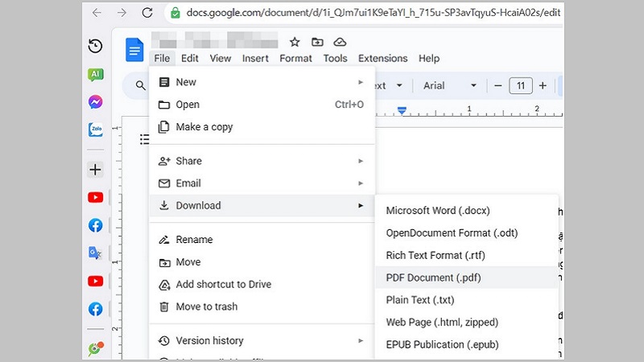Image resolution: width=644 pixels, height=362 pixels.
Task: Open the first Facebook sidebar shortcut
Action: point(95,225)
